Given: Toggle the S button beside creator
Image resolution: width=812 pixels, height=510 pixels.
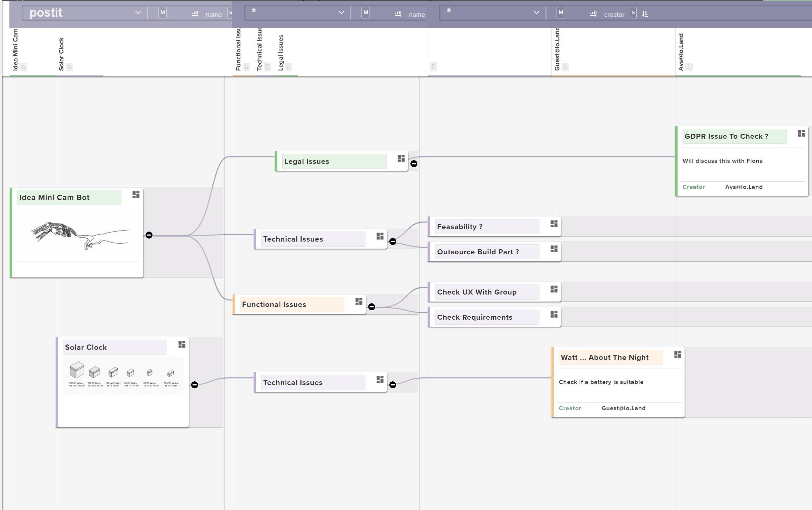Looking at the screenshot, I should [x=633, y=13].
